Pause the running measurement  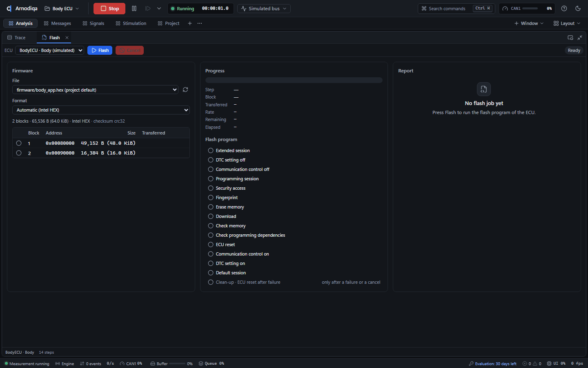134,9
